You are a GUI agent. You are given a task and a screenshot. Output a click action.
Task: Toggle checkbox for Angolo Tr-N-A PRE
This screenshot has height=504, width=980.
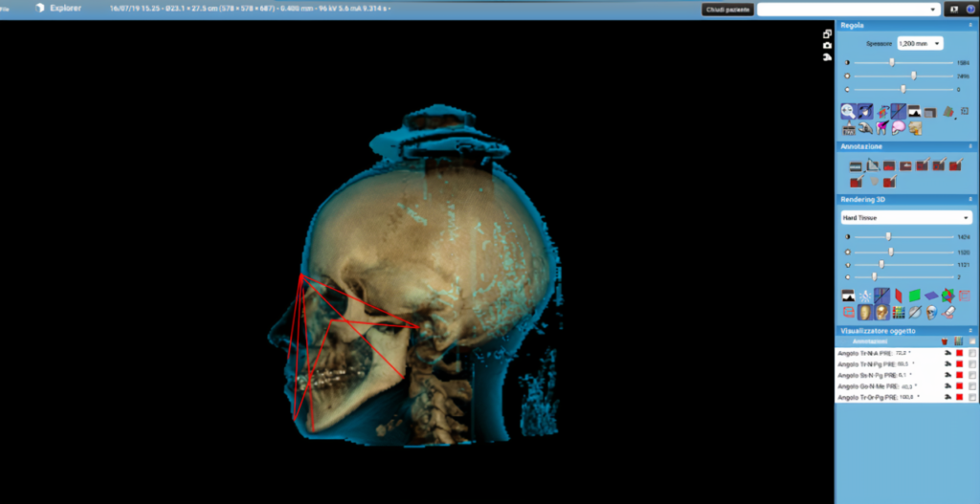(x=972, y=354)
